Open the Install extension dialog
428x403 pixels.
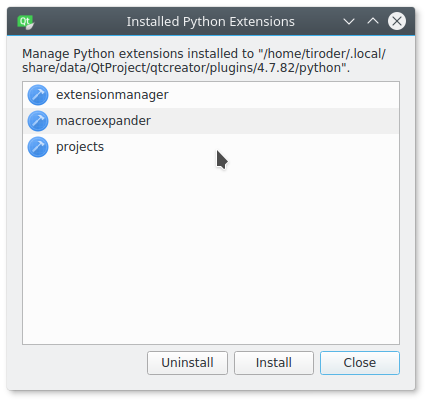point(274,363)
